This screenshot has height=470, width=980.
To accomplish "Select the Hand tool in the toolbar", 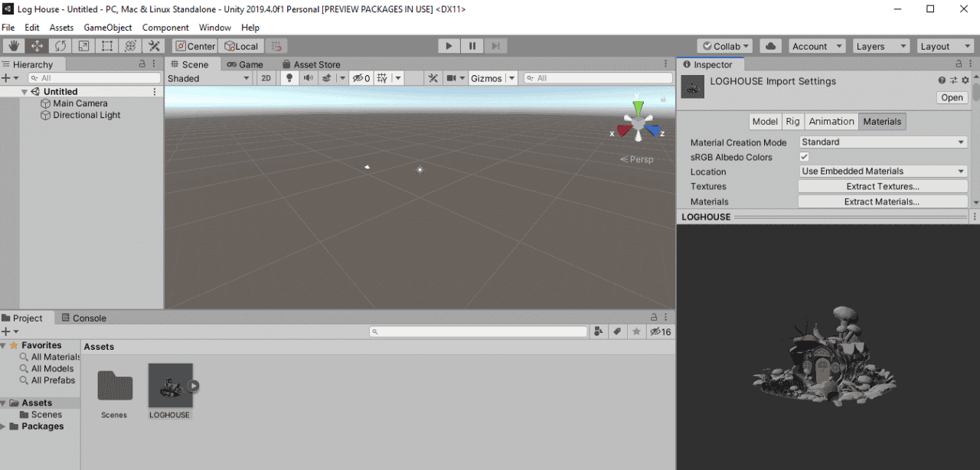I will click(13, 46).
